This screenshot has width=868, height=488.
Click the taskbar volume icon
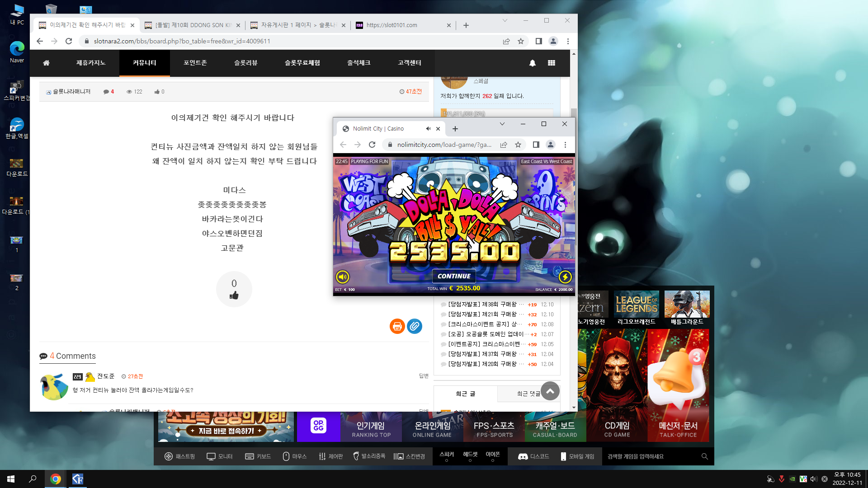tap(814, 479)
